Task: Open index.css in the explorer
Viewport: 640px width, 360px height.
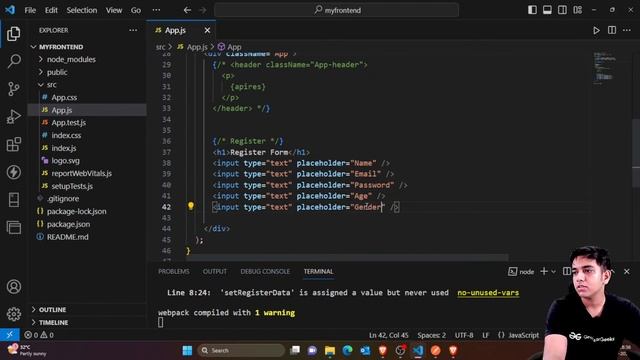Action: 66,135
